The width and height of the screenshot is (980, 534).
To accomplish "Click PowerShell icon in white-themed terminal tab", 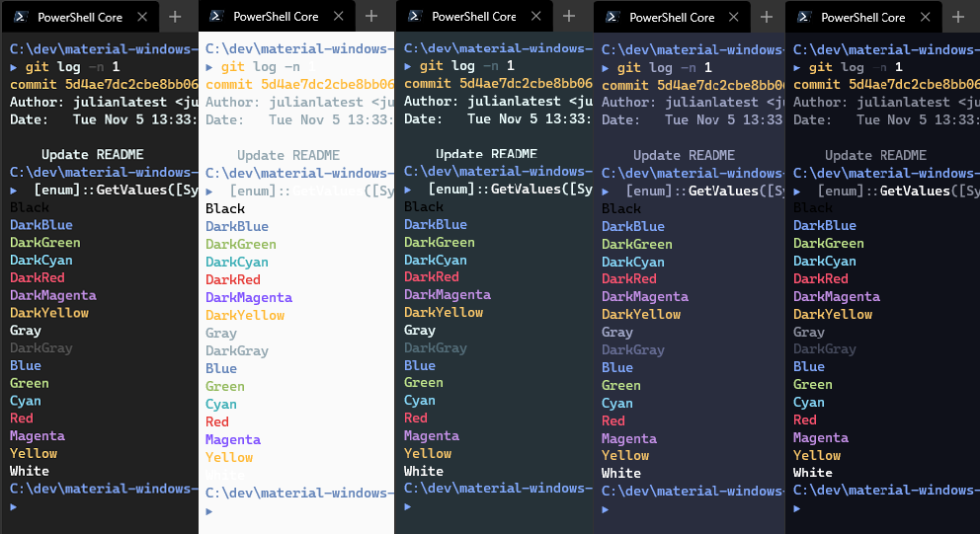I will tap(216, 16).
